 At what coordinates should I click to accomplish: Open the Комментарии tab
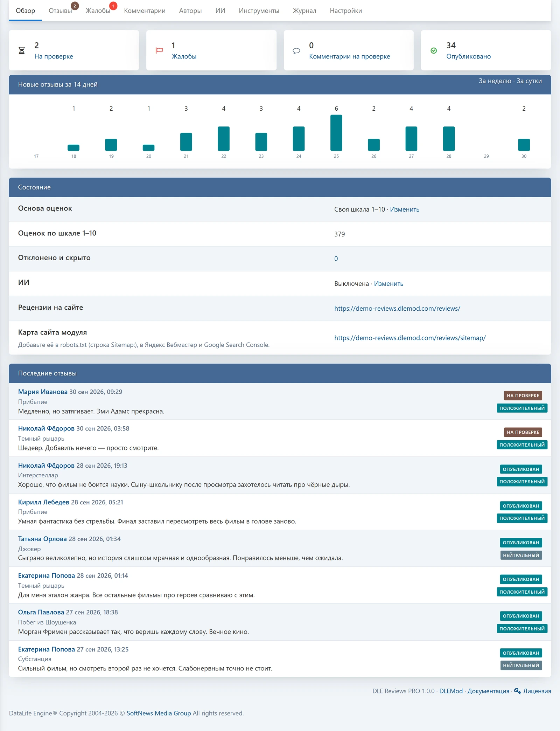(145, 11)
